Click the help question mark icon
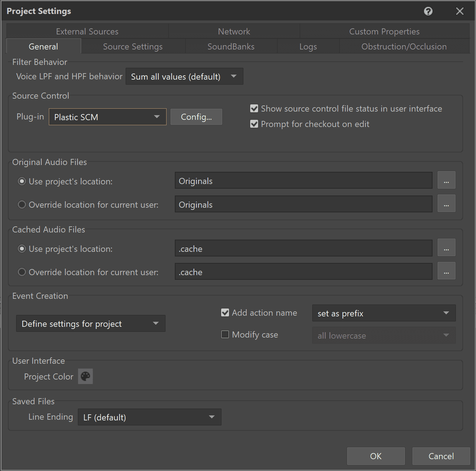This screenshot has height=471, width=476. point(428,11)
